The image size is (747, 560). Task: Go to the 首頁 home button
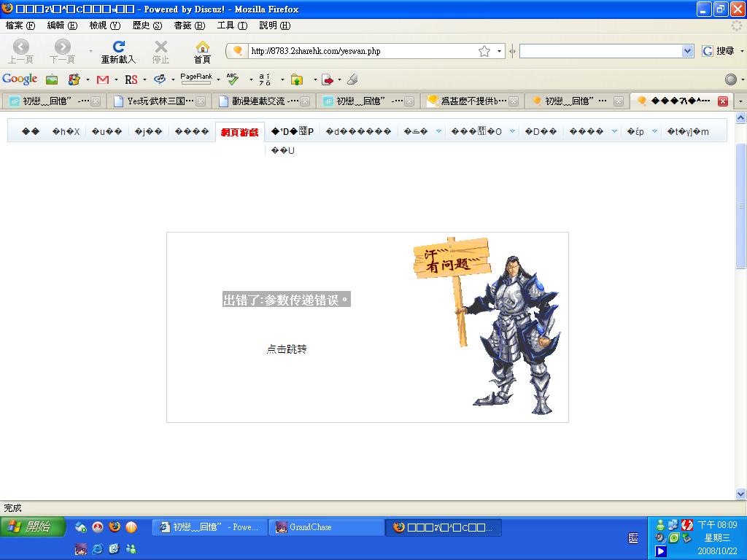pos(202,51)
